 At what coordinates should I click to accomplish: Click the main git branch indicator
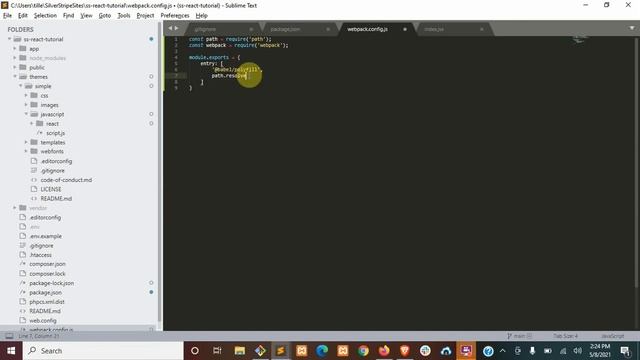(519, 336)
